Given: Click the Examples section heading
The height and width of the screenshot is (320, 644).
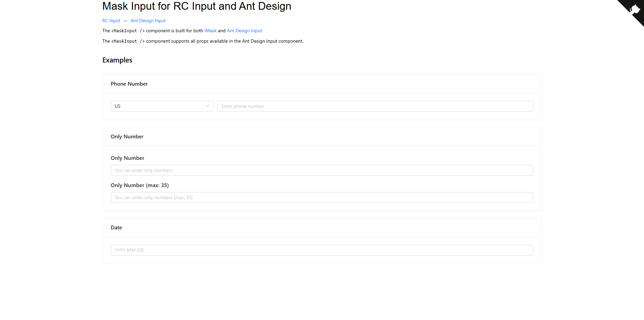Looking at the screenshot, I should click(117, 60).
